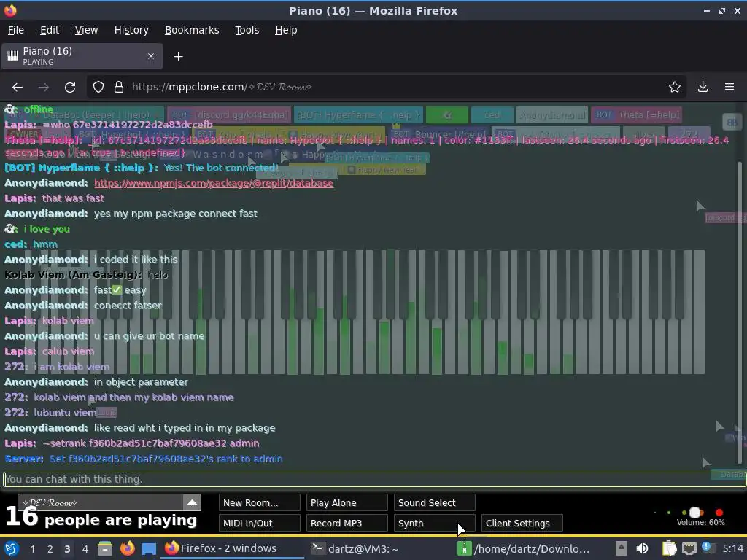Select the Piano (16) PLAYING tab
The height and width of the screenshot is (560, 747).
tap(82, 56)
